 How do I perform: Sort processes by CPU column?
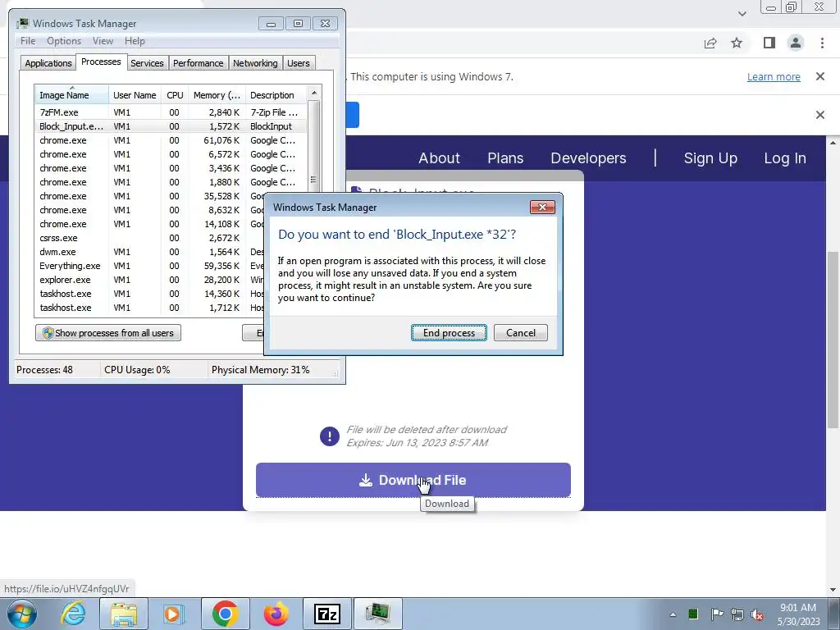[x=175, y=95]
